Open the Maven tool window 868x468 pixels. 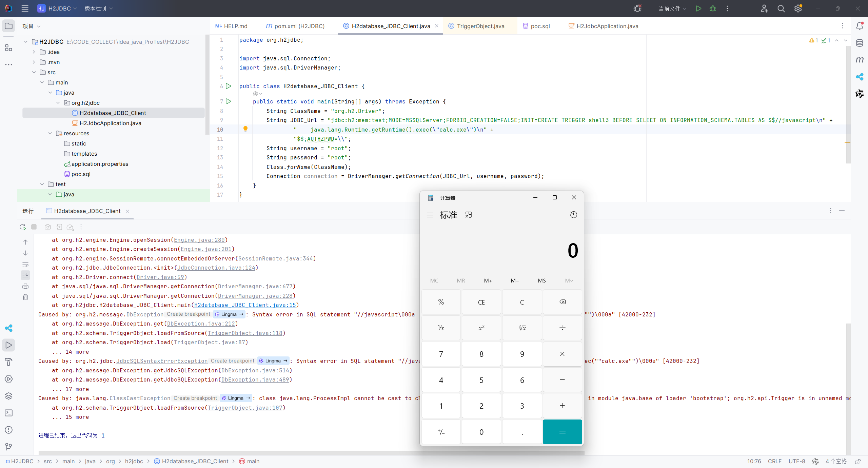click(x=860, y=60)
